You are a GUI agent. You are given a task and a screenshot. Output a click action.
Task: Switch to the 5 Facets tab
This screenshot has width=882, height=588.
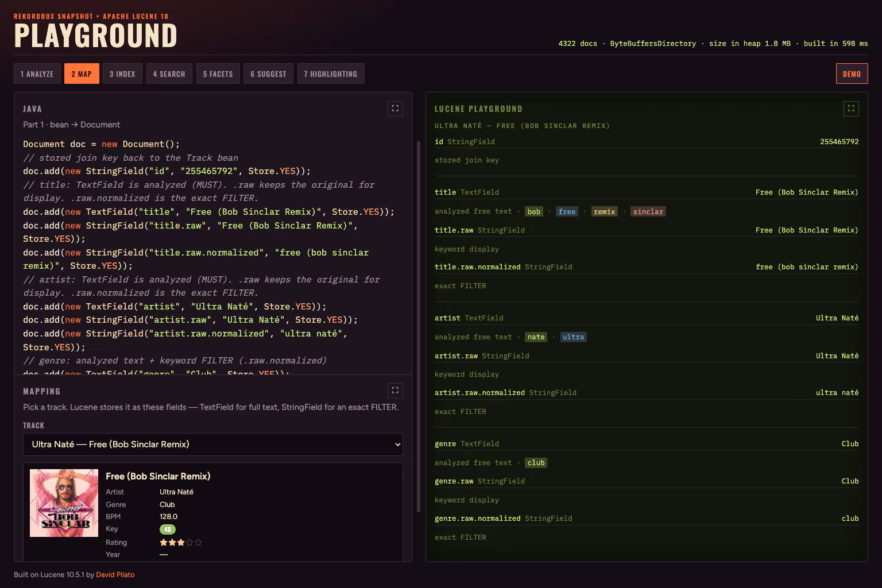pos(218,73)
